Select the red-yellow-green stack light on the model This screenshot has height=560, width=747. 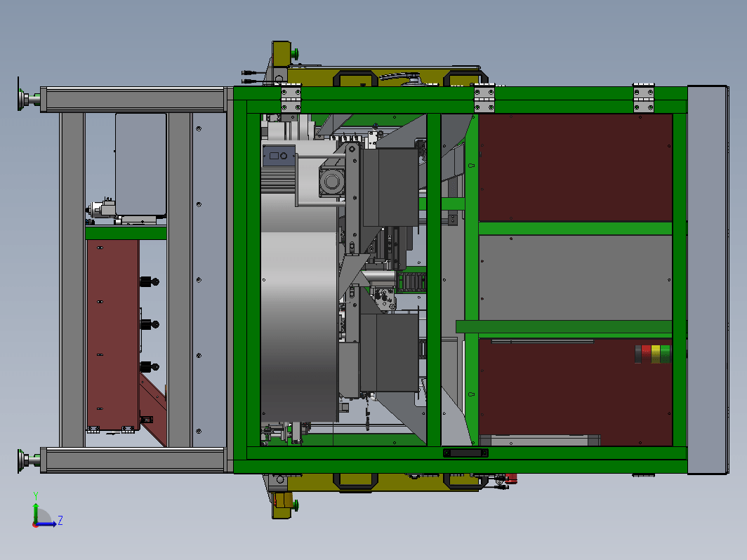coord(653,354)
